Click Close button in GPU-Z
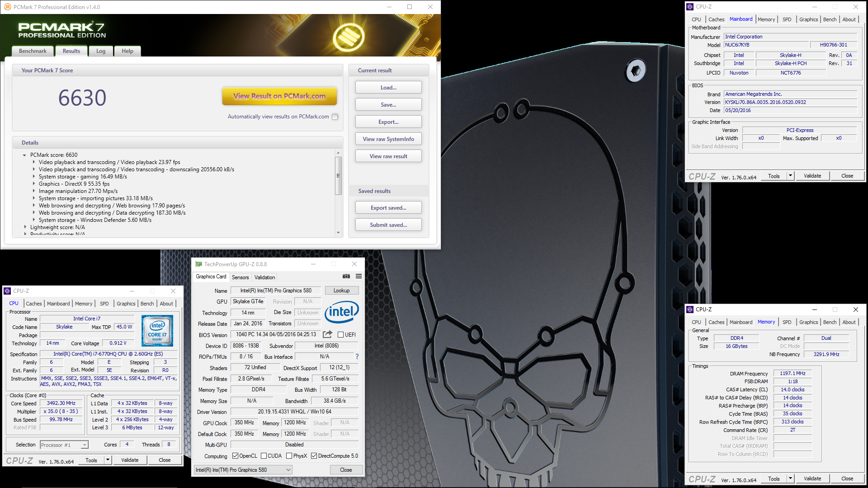The image size is (868, 488). pyautogui.click(x=346, y=470)
